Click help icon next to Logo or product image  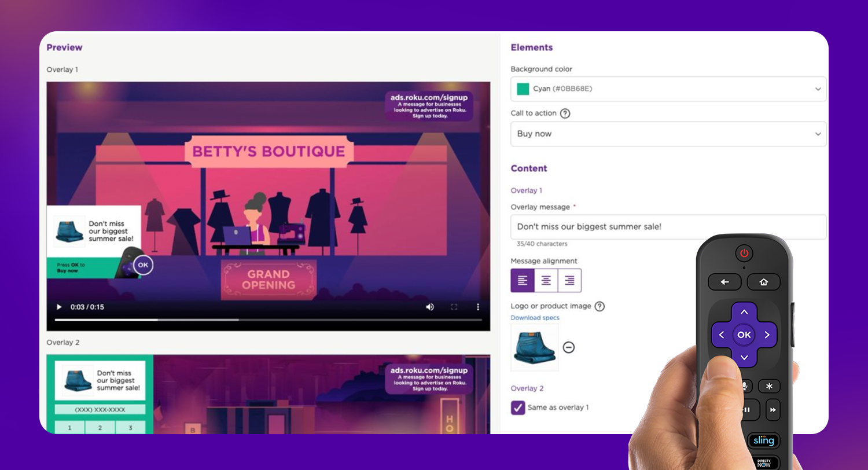(599, 306)
